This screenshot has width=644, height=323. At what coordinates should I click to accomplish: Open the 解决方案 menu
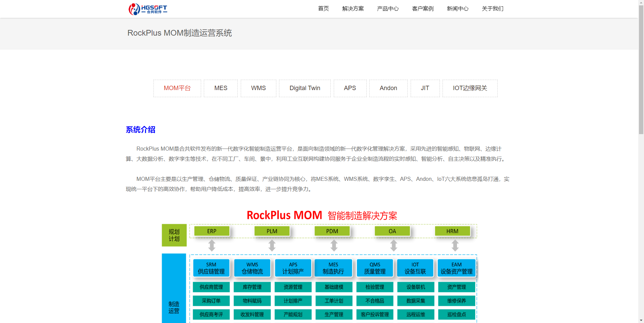(353, 9)
